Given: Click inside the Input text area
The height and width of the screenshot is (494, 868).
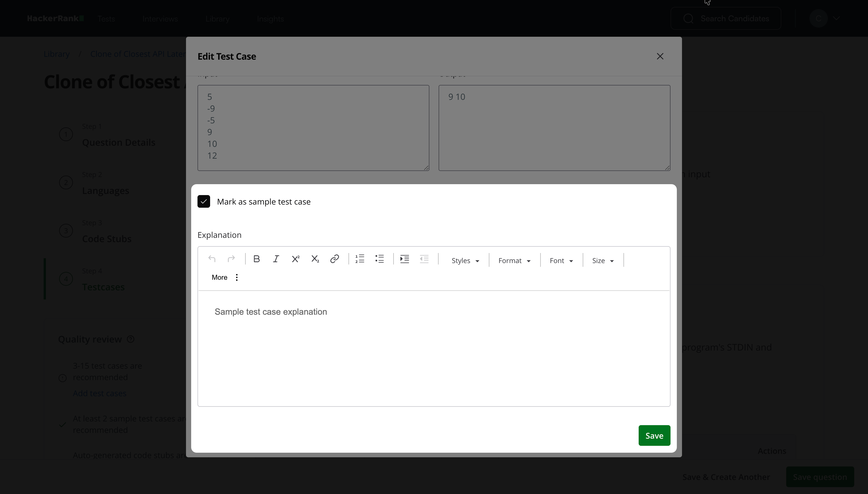Looking at the screenshot, I should click(x=313, y=128).
